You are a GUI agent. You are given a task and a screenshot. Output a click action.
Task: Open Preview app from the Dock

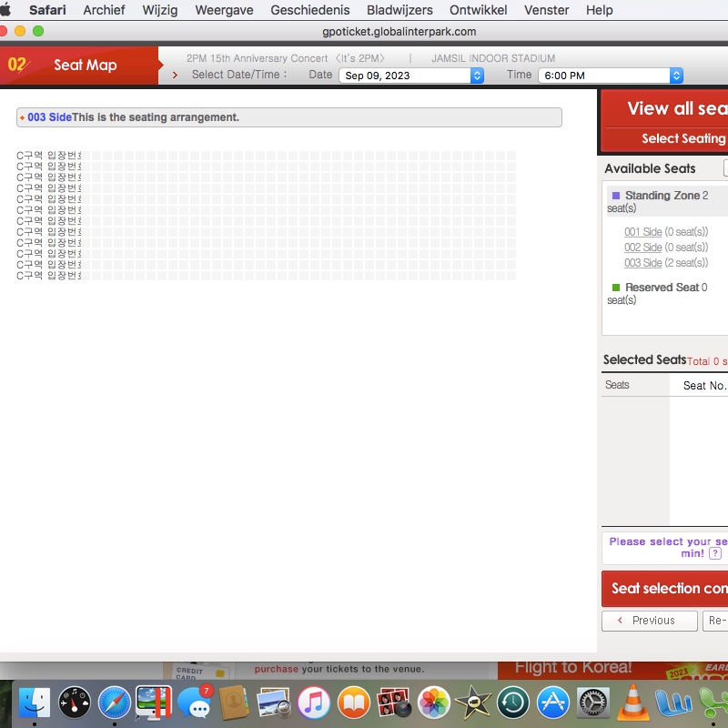(274, 702)
